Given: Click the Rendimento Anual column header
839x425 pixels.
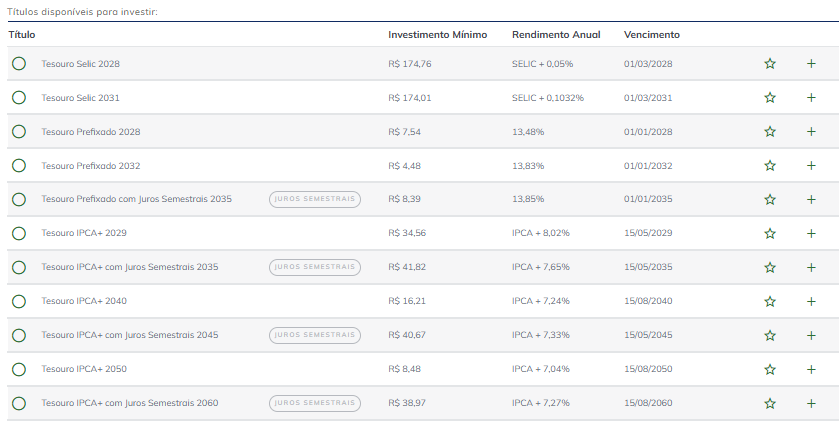Looking at the screenshot, I should point(556,35).
